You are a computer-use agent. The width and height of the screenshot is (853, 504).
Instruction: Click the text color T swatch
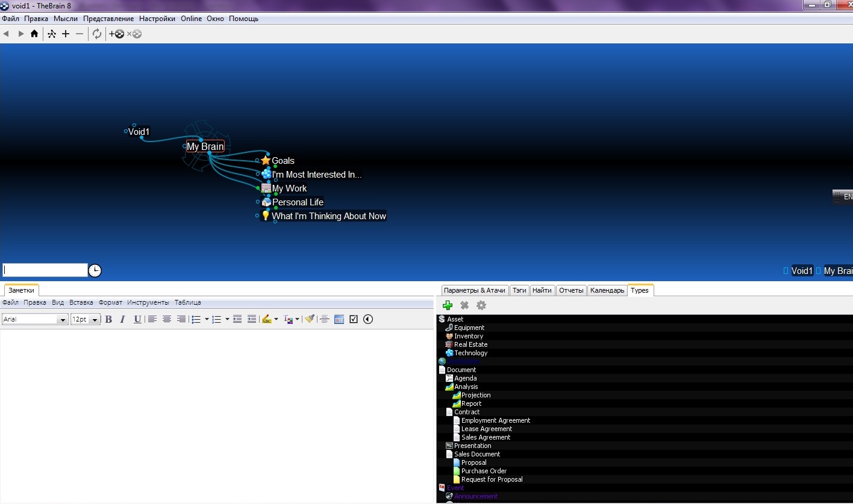click(x=288, y=319)
